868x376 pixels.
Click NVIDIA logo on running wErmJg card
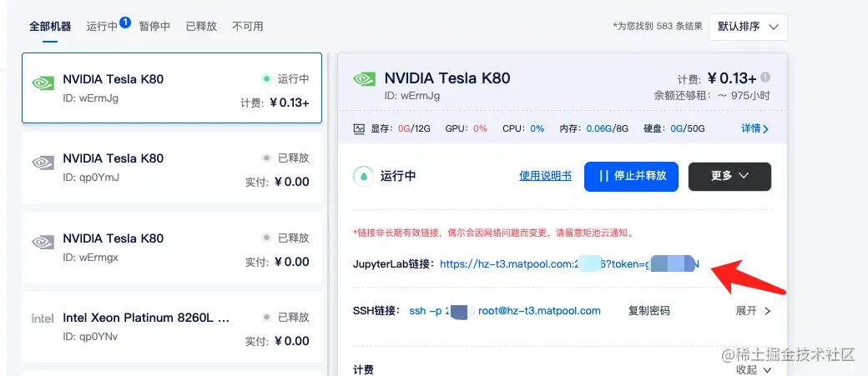click(43, 83)
